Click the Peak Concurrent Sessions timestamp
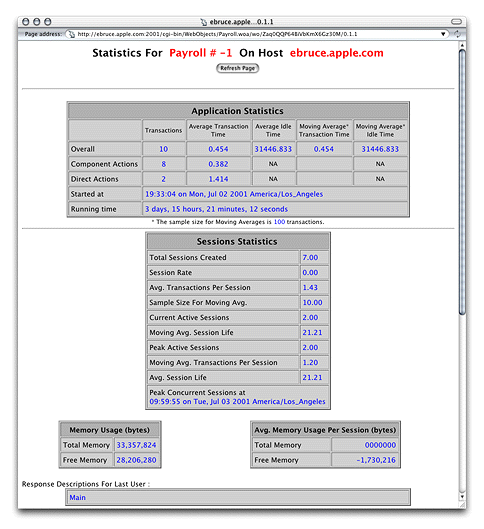Screen dimensions: 484x529 point(237,402)
